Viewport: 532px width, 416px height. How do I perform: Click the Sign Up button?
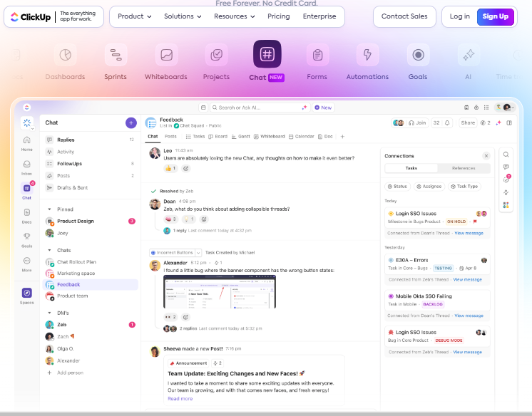496,16
